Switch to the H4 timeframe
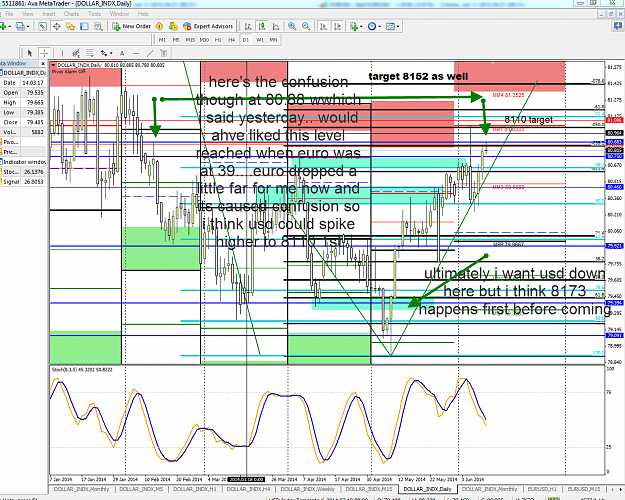The width and height of the screenshot is (625, 500). click(232, 40)
